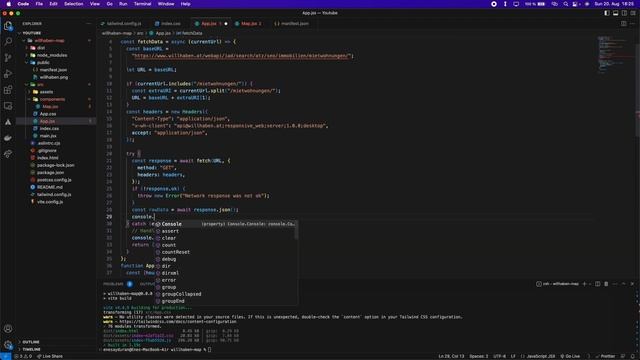Image resolution: width=640 pixels, height=360 pixels.
Task: Click the screen recording indicator in menu bar
Action: (x=494, y=4)
